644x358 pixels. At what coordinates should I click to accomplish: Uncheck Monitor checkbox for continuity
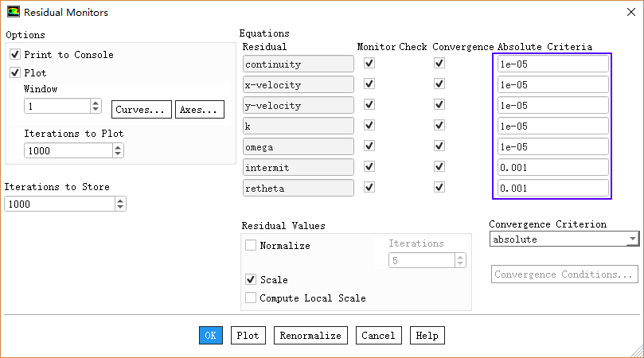(x=369, y=64)
